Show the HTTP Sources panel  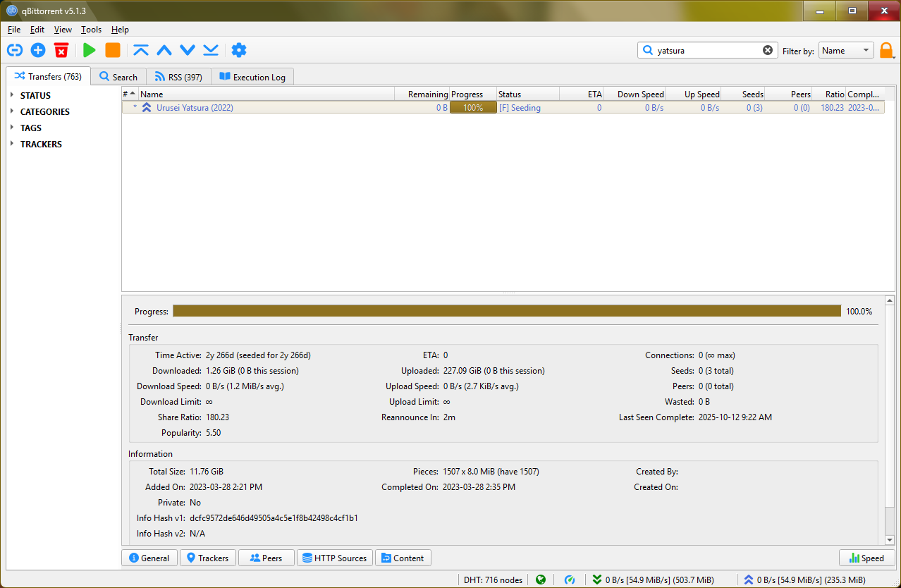(x=335, y=558)
